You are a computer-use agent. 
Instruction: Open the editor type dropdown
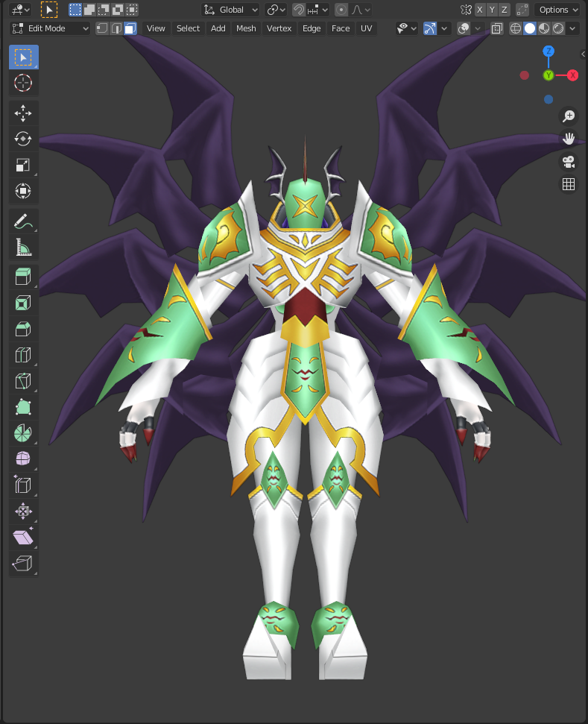pyautogui.click(x=20, y=10)
